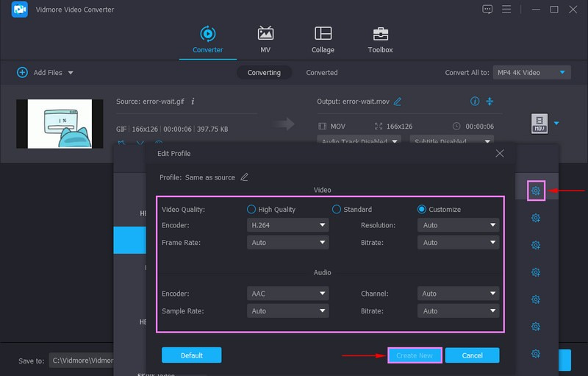The height and width of the screenshot is (376, 588).
Task: Click the Cancel button
Action: click(472, 355)
